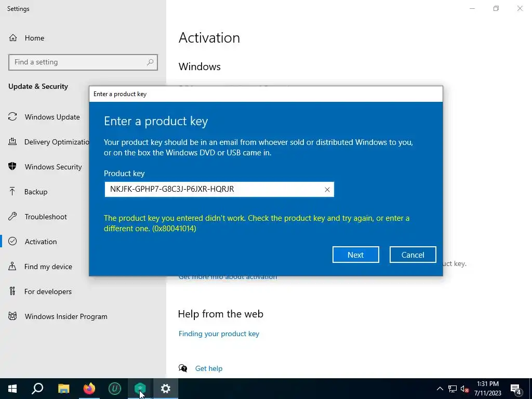Open the green circular U app on taskbar
Viewport: 532px width, 399px height.
115,389
